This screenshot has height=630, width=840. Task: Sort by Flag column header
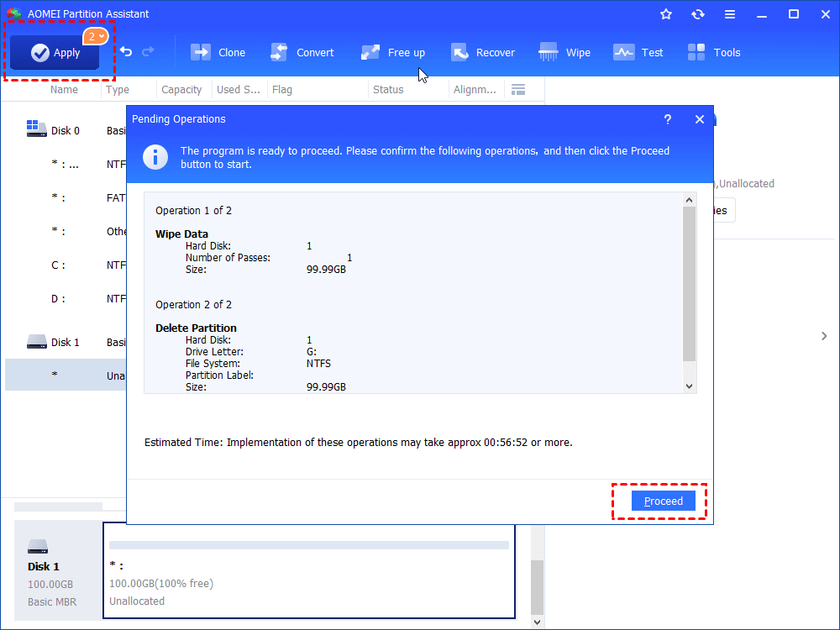(282, 90)
